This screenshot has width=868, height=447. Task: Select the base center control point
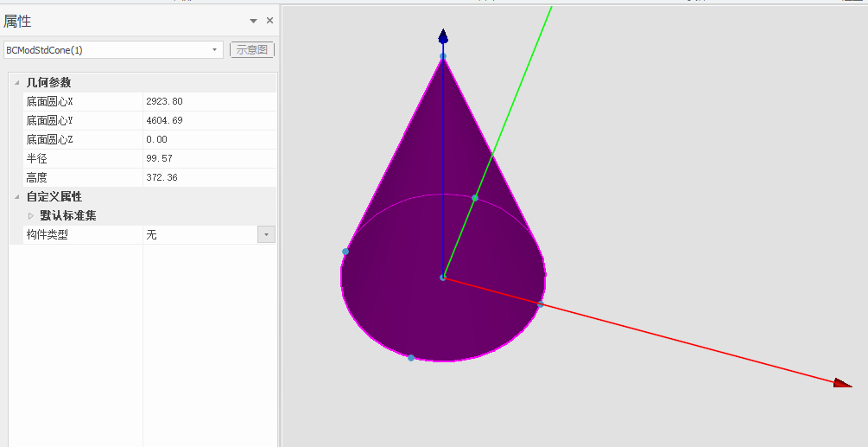443,278
